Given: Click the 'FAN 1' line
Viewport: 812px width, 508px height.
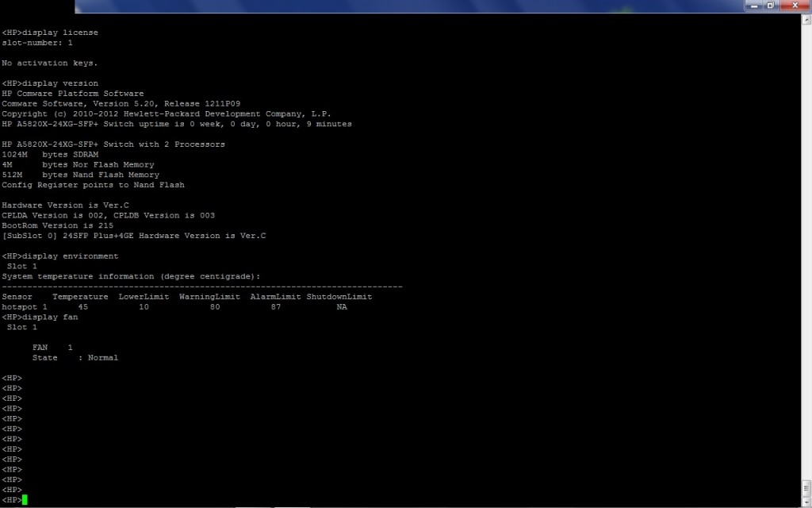Looking at the screenshot, I should point(52,348).
